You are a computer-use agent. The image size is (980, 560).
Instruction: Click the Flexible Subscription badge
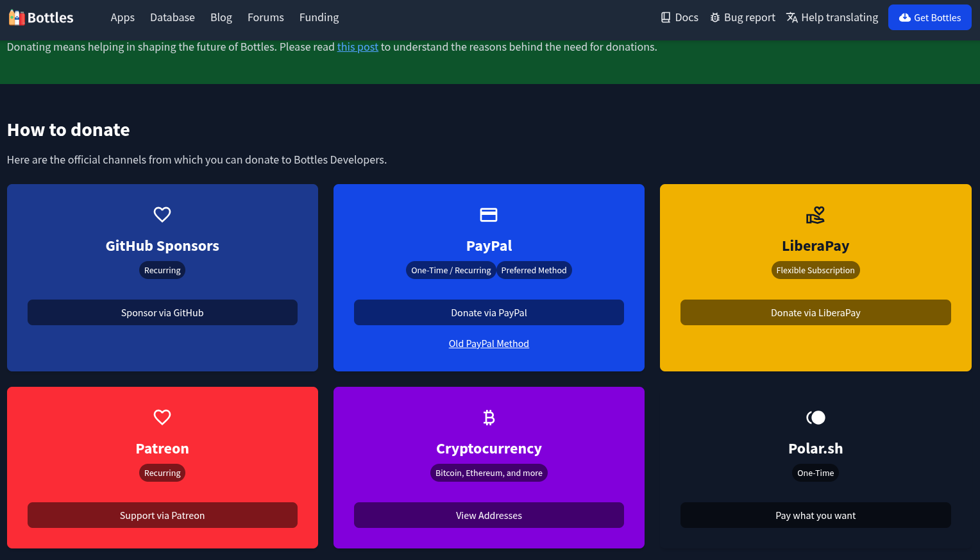815,270
